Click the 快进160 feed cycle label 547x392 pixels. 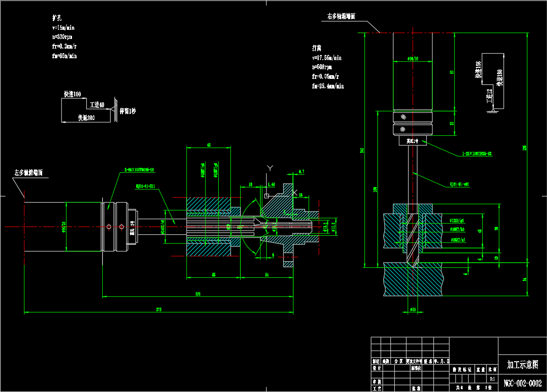coord(72,94)
